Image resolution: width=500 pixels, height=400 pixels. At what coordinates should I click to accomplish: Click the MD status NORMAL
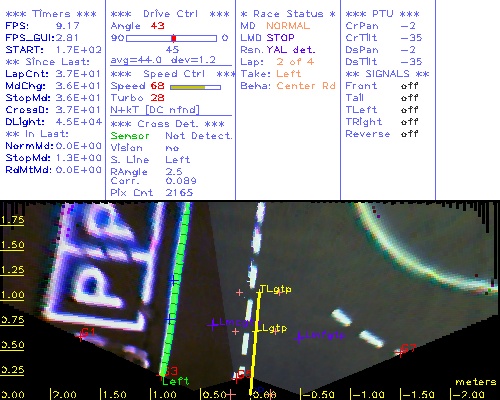coord(288,26)
